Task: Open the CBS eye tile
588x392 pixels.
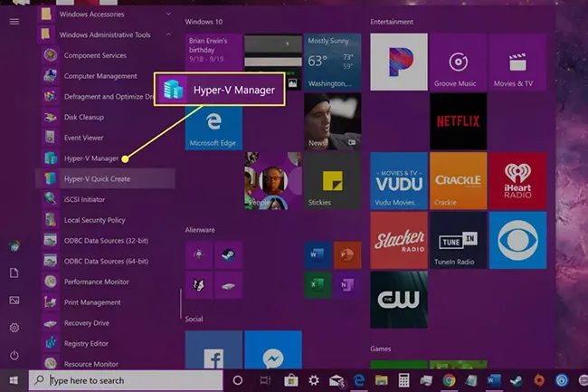Action: pyautogui.click(x=517, y=240)
